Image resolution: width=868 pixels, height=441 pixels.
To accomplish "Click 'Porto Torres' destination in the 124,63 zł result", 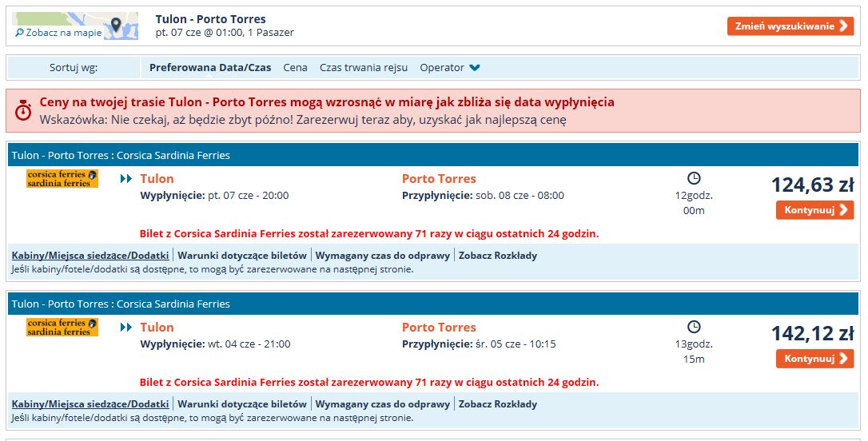I will (439, 179).
